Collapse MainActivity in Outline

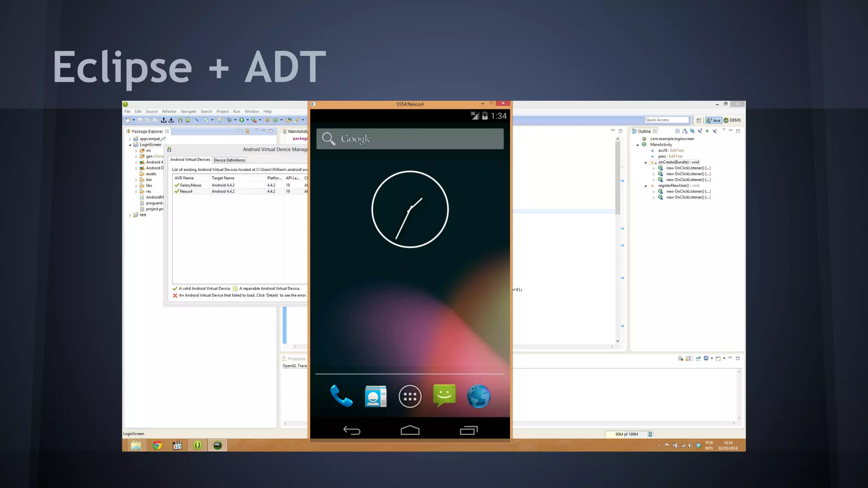click(637, 145)
